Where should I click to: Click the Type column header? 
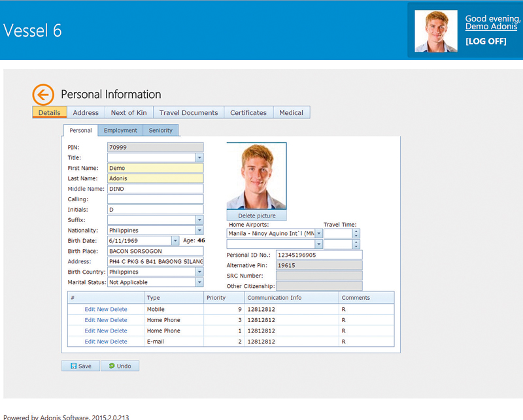coord(174,298)
